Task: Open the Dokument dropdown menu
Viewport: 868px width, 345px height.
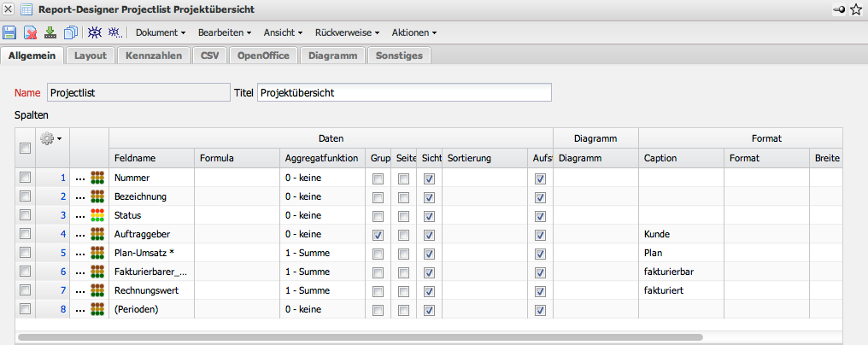Action: pos(161,32)
